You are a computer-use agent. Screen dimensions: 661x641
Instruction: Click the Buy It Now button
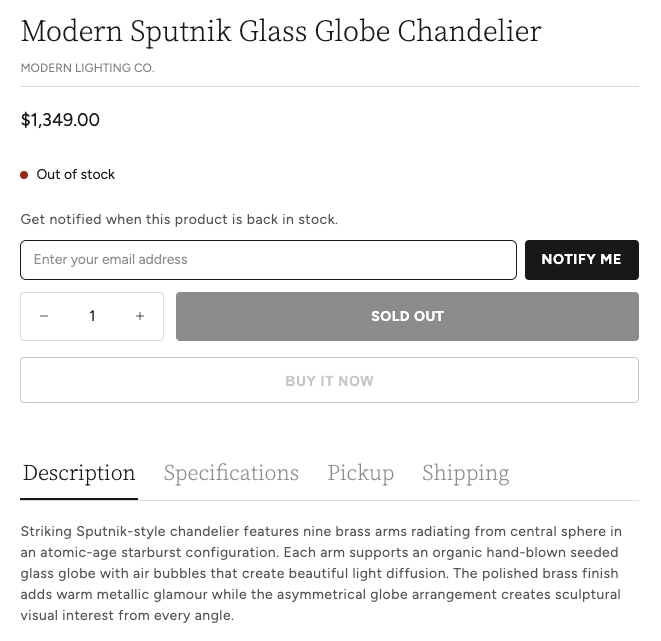pyautogui.click(x=329, y=381)
